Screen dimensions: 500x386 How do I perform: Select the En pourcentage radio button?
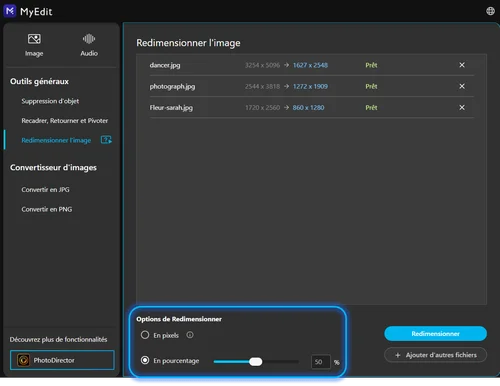[x=145, y=360]
